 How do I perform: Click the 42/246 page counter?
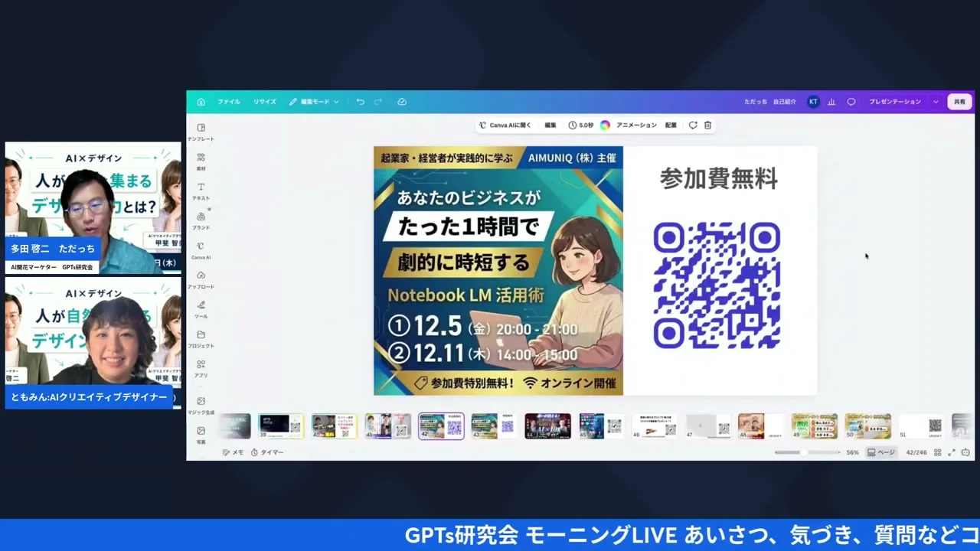tap(916, 452)
